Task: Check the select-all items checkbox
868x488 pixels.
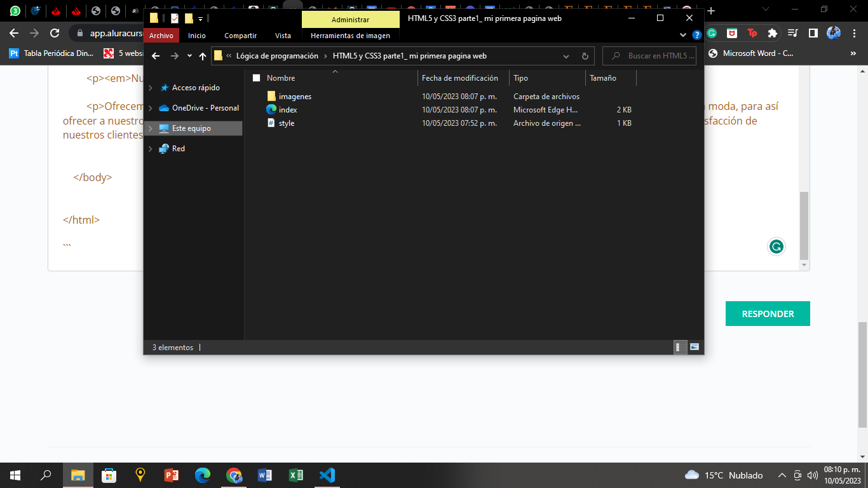Action: [x=257, y=78]
